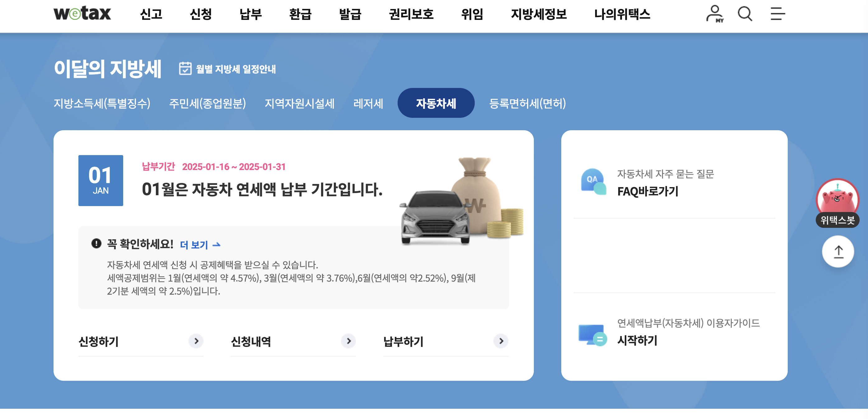Open the 권리보호 menu
Viewport: 868px width, 419px height.
pos(411,14)
